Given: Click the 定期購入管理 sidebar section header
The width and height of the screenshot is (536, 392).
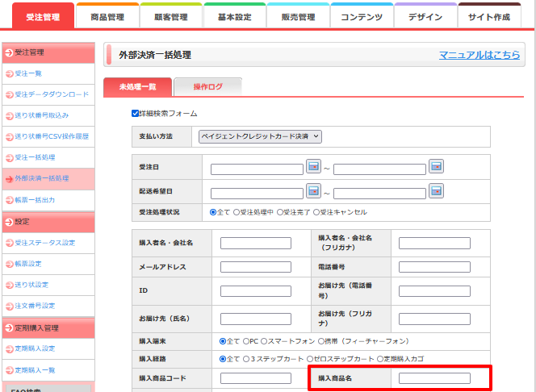Looking at the screenshot, I should click(48, 328).
